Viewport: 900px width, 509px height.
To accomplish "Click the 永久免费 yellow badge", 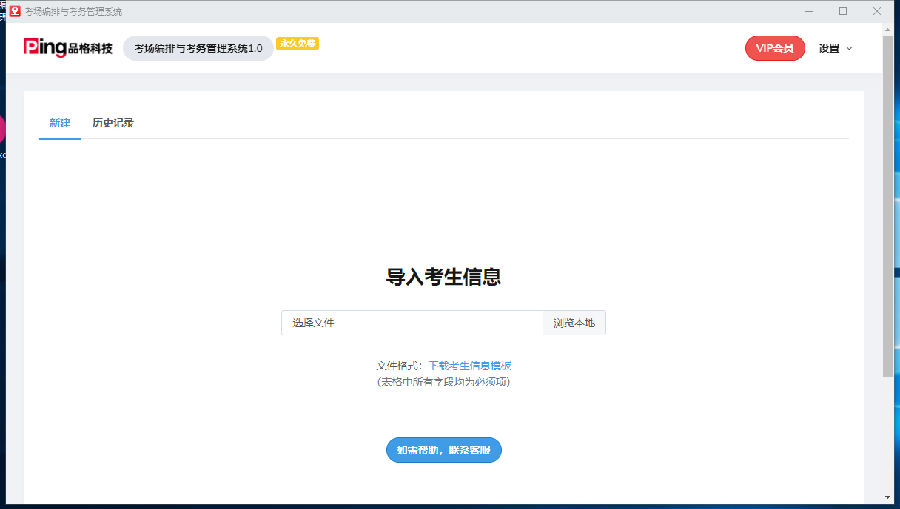I will click(x=297, y=44).
